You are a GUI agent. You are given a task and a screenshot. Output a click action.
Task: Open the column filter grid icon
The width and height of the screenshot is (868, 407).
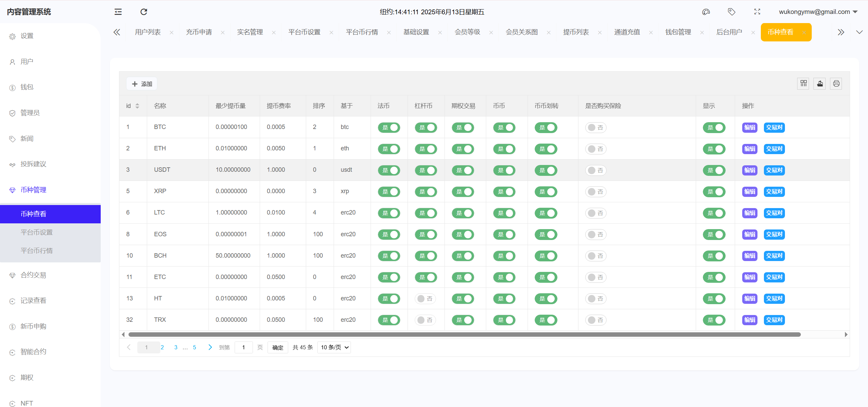pos(803,84)
